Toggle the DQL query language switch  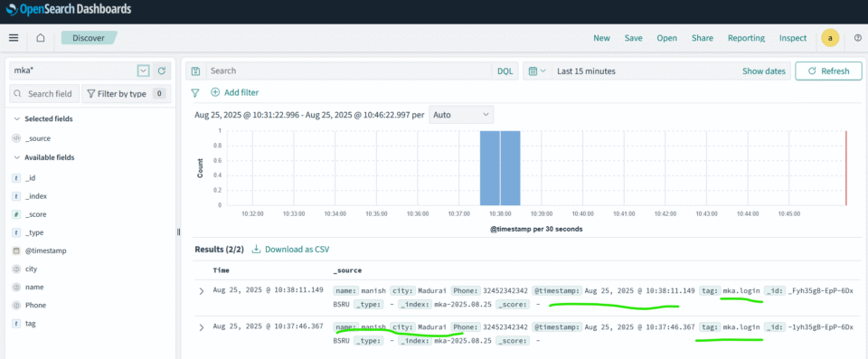tap(505, 71)
